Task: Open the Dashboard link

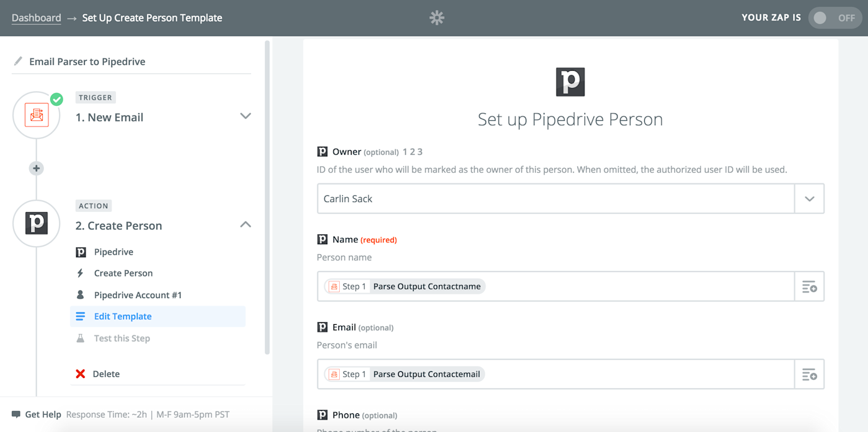Action: click(37, 18)
